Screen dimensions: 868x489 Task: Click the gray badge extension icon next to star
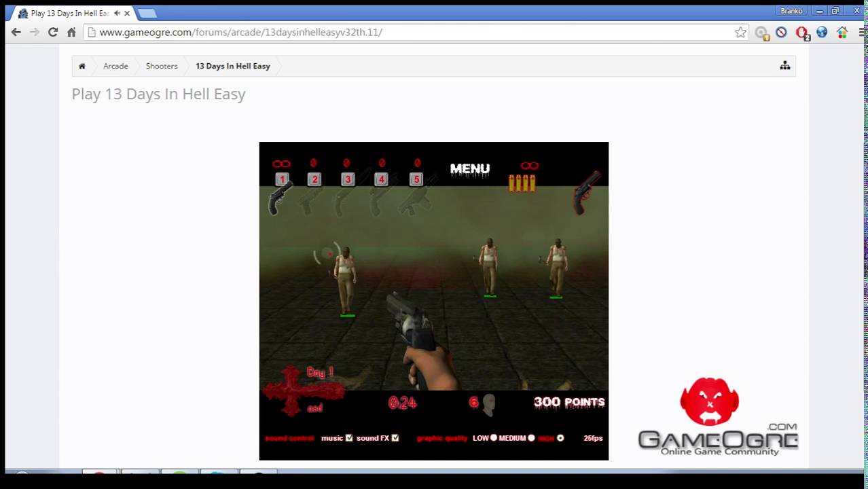761,33
